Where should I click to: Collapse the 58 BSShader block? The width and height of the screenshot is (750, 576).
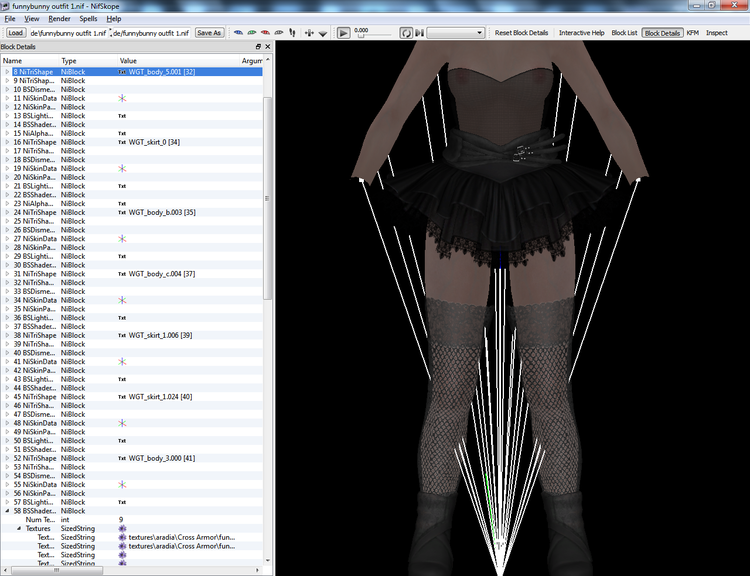tap(7, 511)
